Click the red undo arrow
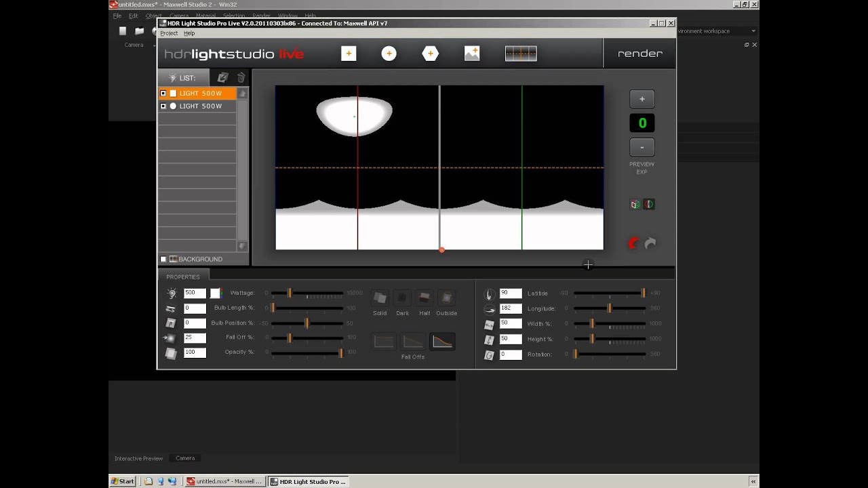This screenshot has width=868, height=488. [x=633, y=243]
